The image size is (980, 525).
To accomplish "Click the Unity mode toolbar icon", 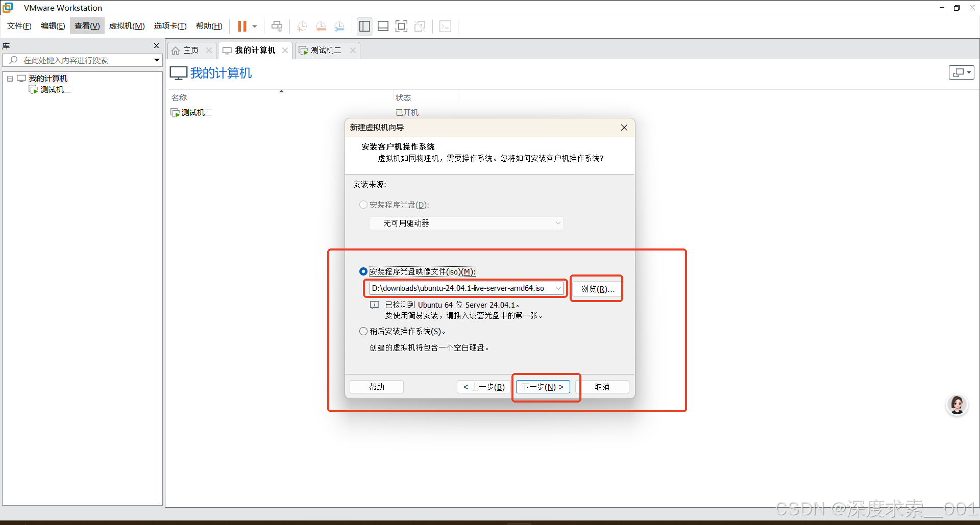I will click(x=420, y=26).
